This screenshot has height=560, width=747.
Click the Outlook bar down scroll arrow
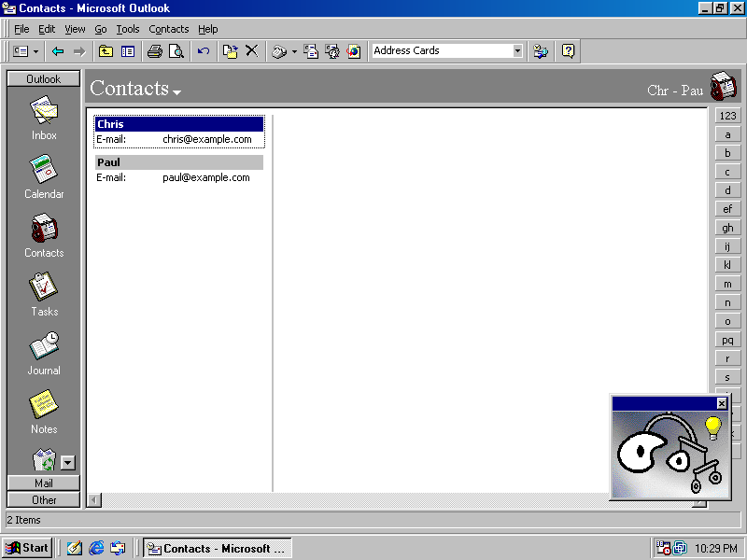tap(68, 462)
